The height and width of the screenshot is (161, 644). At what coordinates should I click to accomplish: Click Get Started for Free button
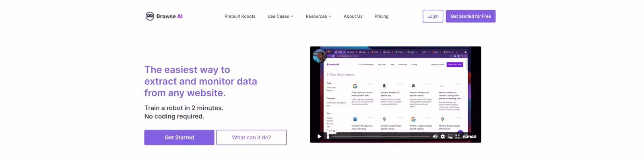coord(471,16)
